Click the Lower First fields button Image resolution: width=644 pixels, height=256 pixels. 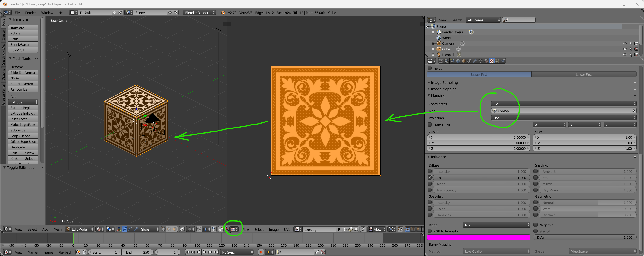point(584,74)
